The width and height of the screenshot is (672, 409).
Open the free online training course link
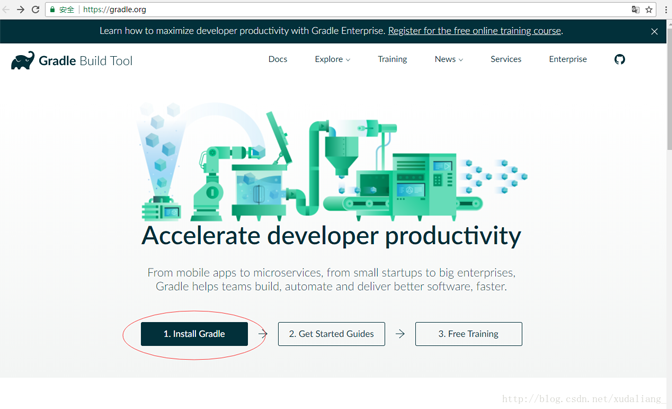tap(474, 31)
